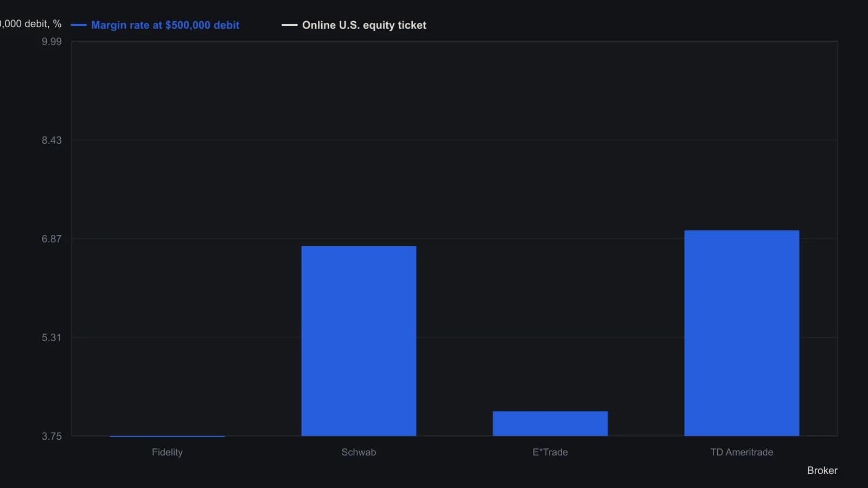Click the white Online U.S. equity ticket line marker

290,25
